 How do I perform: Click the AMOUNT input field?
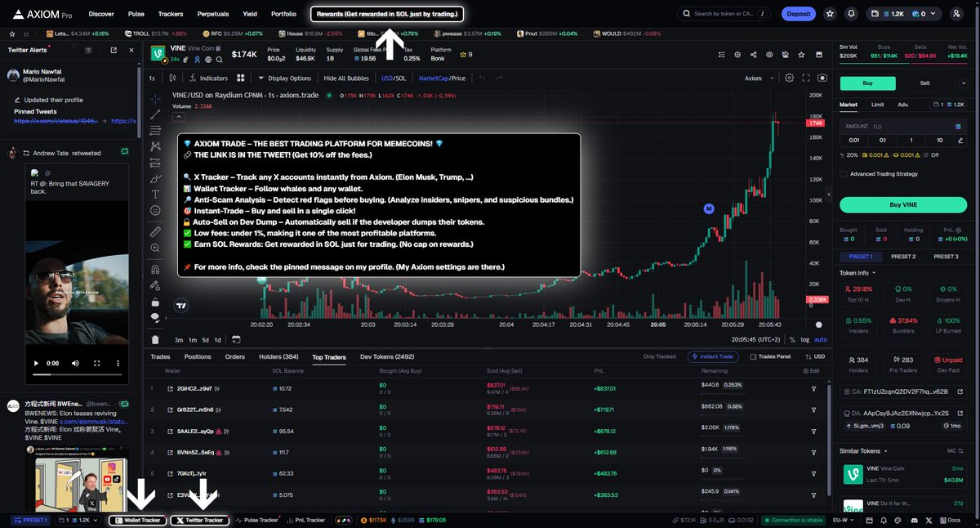902,127
